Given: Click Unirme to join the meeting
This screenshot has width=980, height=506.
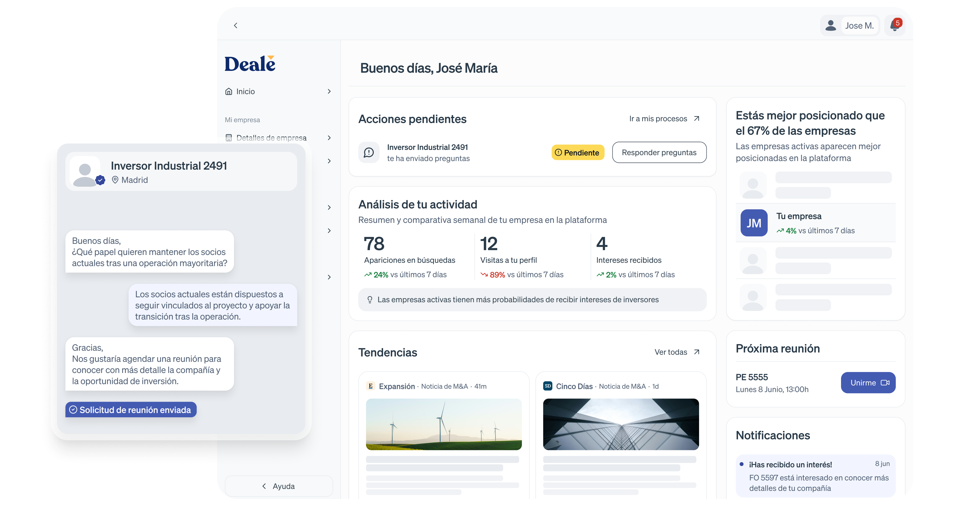Looking at the screenshot, I should [868, 383].
